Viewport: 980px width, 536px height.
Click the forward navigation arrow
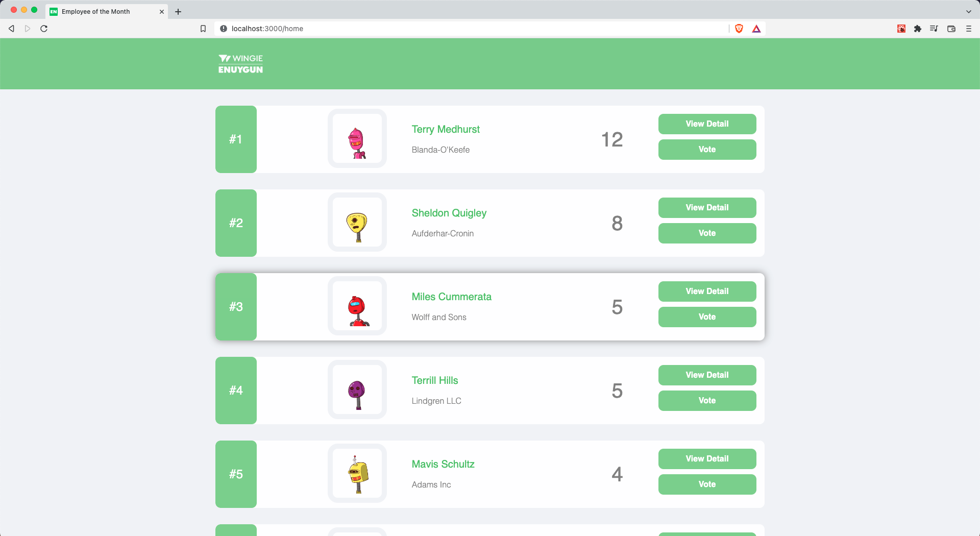coord(27,29)
